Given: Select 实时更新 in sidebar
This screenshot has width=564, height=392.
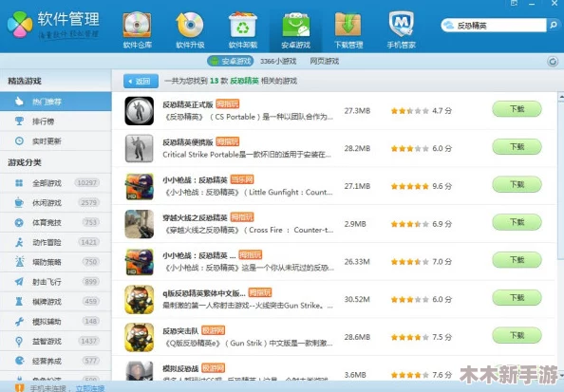Looking at the screenshot, I should pyautogui.click(x=56, y=141).
